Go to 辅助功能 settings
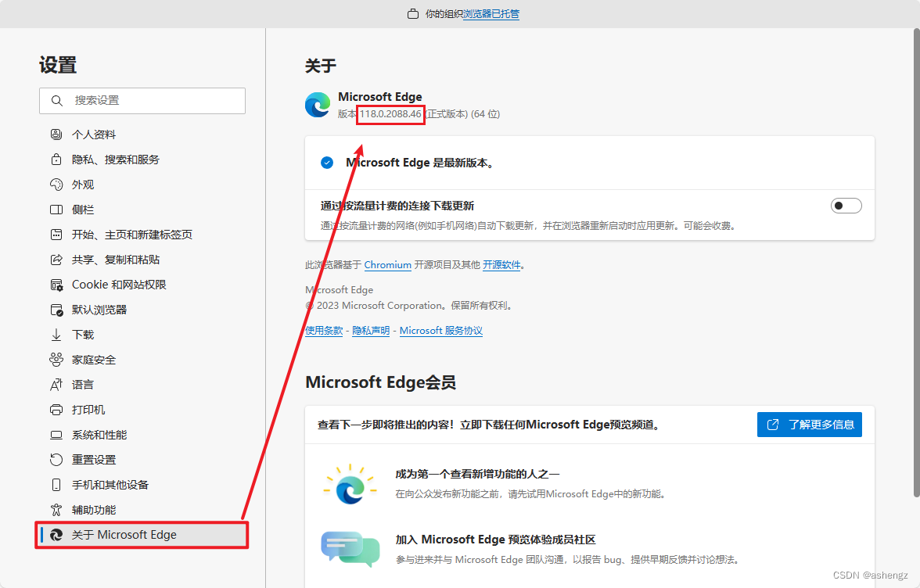Image resolution: width=920 pixels, height=588 pixels. pyautogui.click(x=94, y=510)
